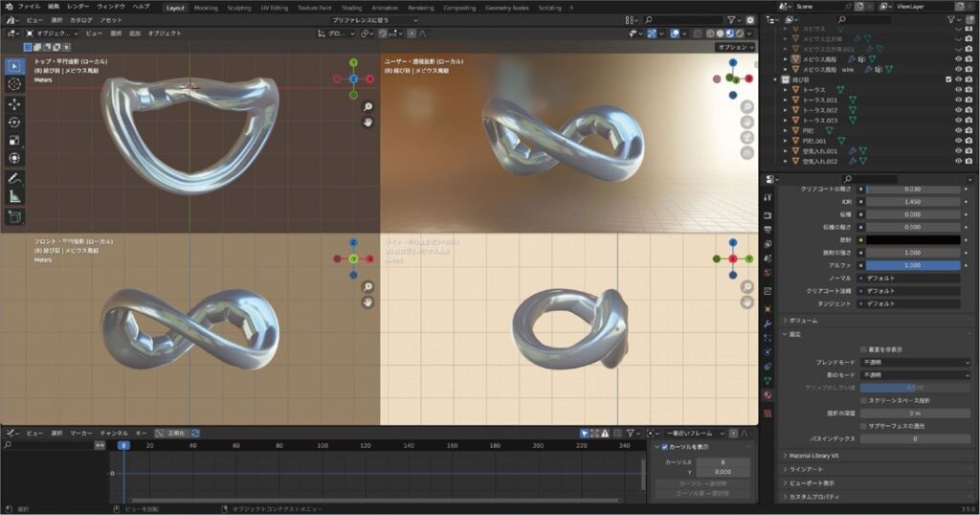The height and width of the screenshot is (515, 980).
Task: Click the オプション button in viewport header
Action: coord(735,47)
